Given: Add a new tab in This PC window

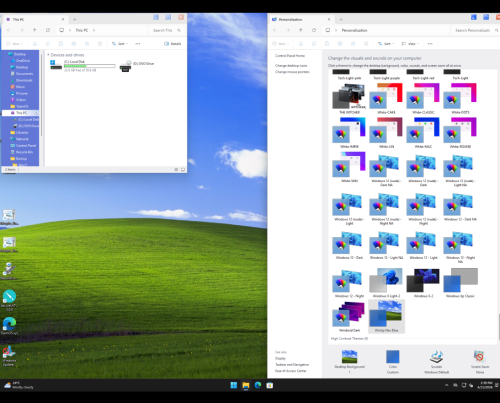Looking at the screenshot, I should click(75, 19).
